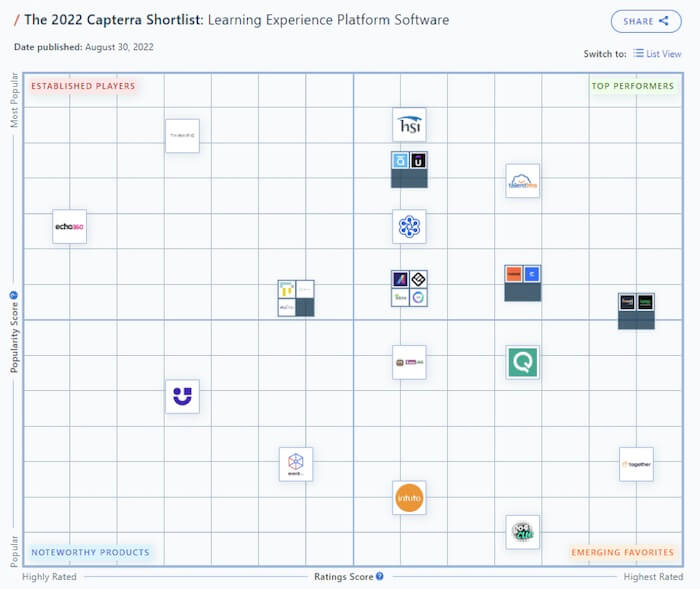Viewport: 700px width, 589px height.
Task: Open the echo360 product logo
Action: pyautogui.click(x=70, y=226)
